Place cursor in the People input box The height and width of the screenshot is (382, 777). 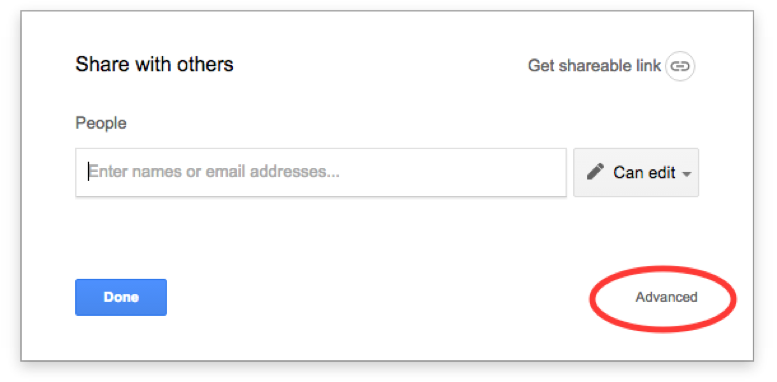point(321,172)
